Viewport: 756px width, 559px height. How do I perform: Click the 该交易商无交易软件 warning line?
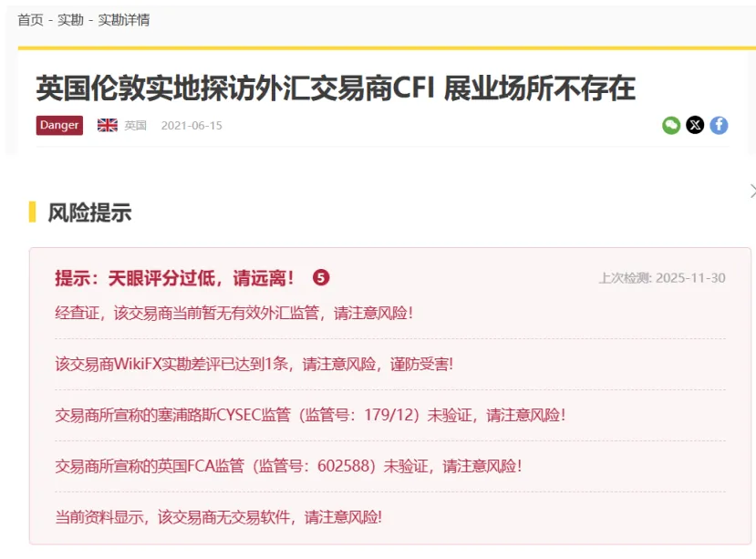[219, 518]
